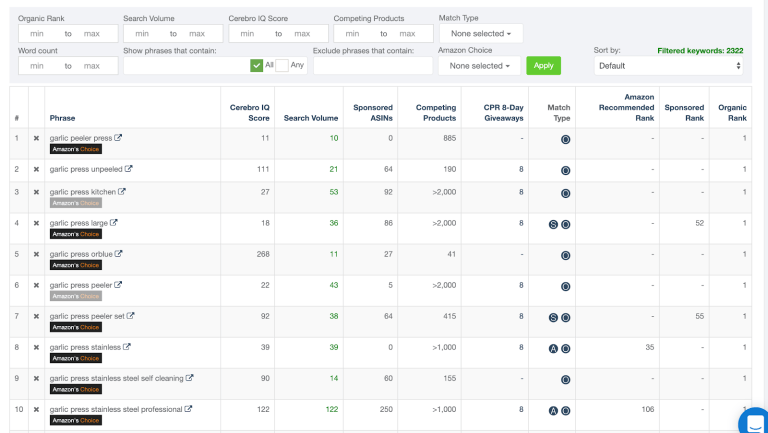Open external link for garlic press kitchen
Viewport: 768px width, 433px height.
coord(122,192)
